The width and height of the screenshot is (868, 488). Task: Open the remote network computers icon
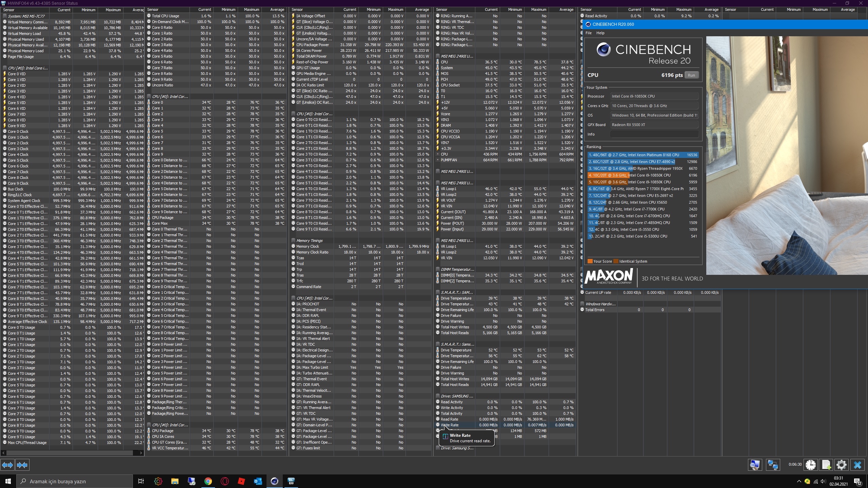tap(773, 465)
